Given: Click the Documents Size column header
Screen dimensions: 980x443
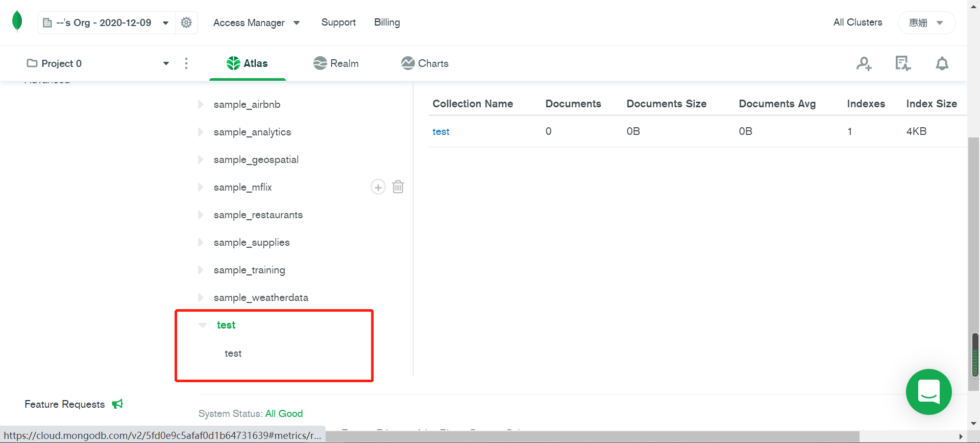Looking at the screenshot, I should (667, 104).
